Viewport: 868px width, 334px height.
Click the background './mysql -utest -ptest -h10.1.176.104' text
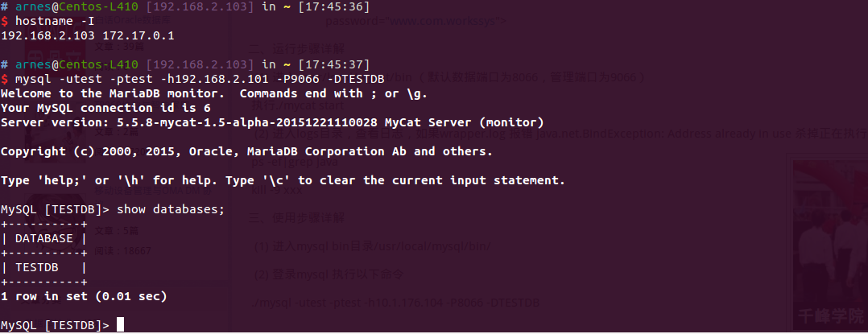click(395, 303)
